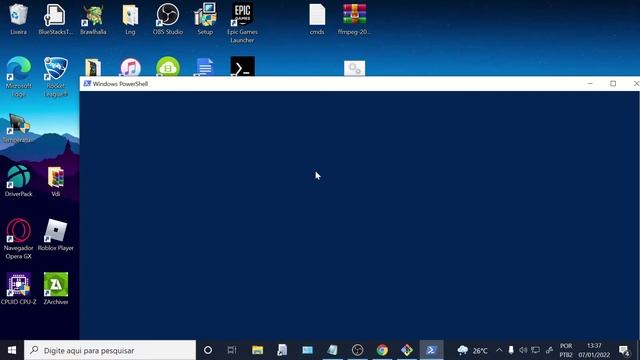The width and height of the screenshot is (640, 360).
Task: Switch to OBS Studio on taskbar
Action: pos(357,350)
